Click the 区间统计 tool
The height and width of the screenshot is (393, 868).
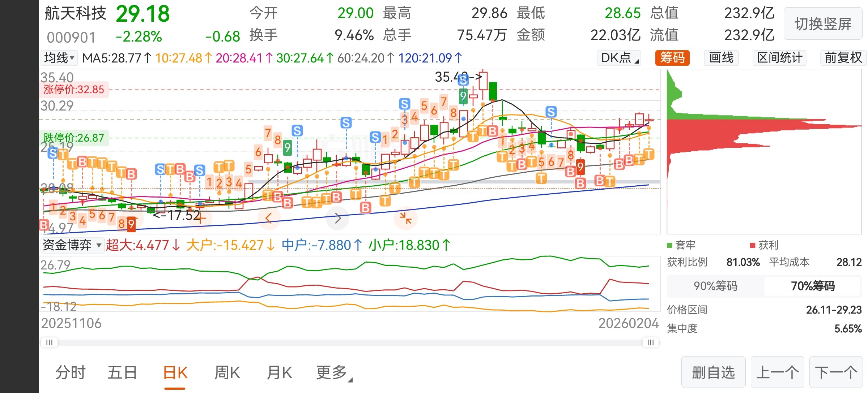pyautogui.click(x=779, y=58)
